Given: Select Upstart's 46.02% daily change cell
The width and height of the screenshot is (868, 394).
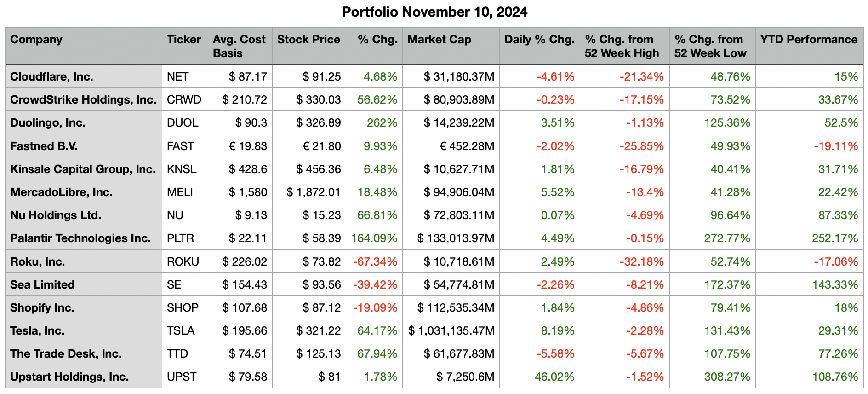Looking at the screenshot, I should [x=554, y=377].
